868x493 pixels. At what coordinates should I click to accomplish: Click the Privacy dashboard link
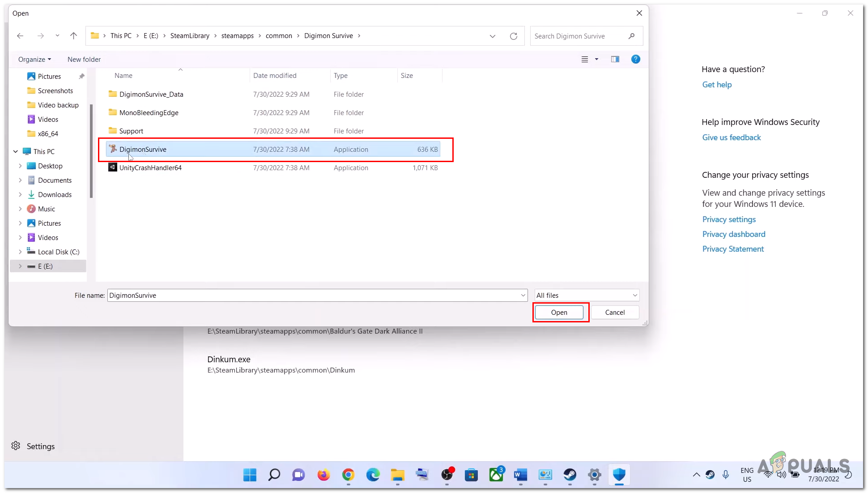click(734, 234)
